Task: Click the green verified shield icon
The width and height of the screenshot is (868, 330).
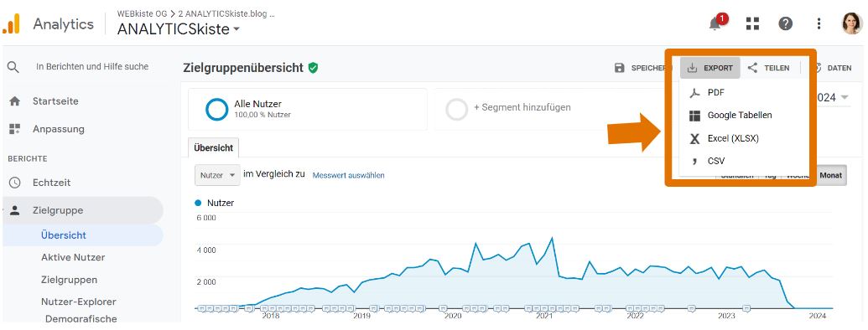Action: (314, 68)
